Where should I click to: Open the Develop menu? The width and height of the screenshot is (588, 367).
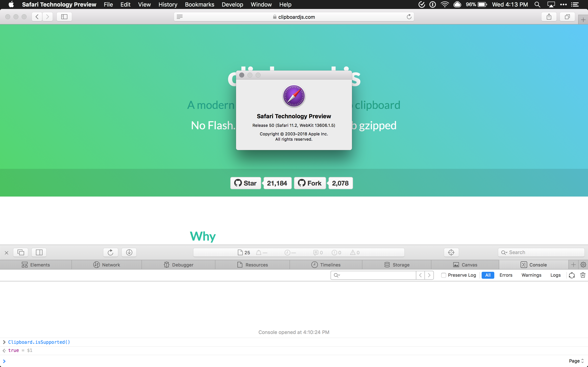click(x=232, y=4)
